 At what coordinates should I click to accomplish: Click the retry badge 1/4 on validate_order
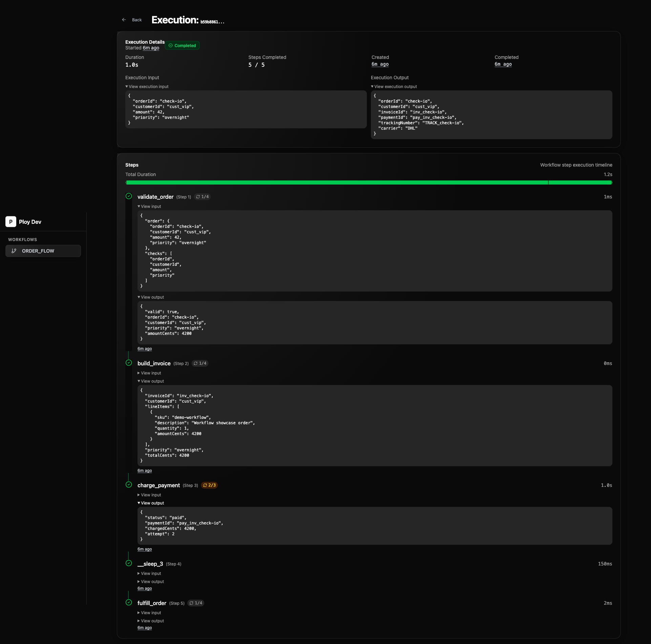coord(202,196)
